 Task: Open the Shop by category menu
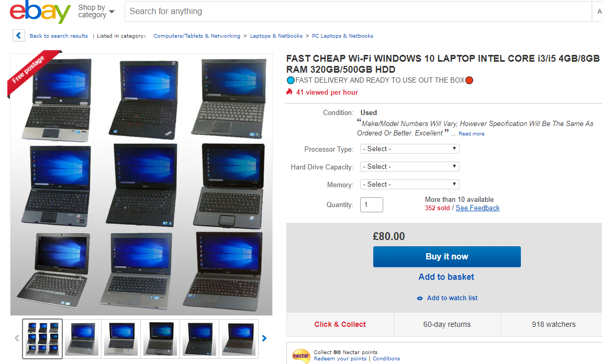click(96, 12)
